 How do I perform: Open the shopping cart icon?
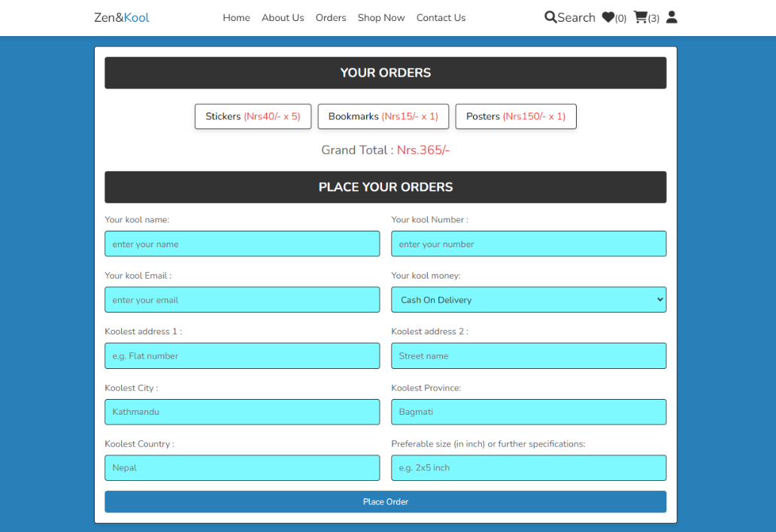click(x=641, y=17)
